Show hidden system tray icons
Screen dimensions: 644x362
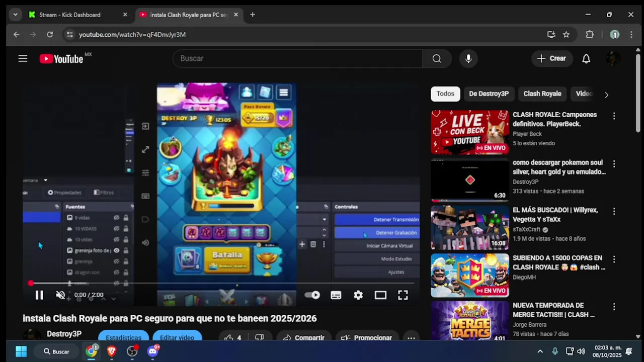(540, 351)
